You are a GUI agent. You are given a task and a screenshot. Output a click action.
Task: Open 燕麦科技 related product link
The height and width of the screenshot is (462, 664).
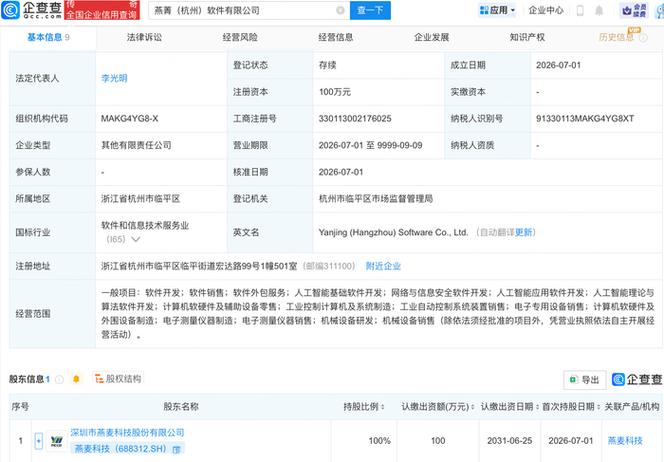click(x=625, y=441)
